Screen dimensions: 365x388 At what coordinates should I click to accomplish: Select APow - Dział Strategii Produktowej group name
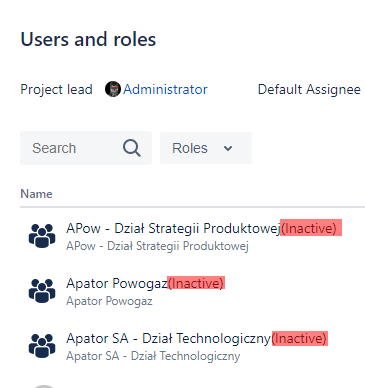click(173, 228)
